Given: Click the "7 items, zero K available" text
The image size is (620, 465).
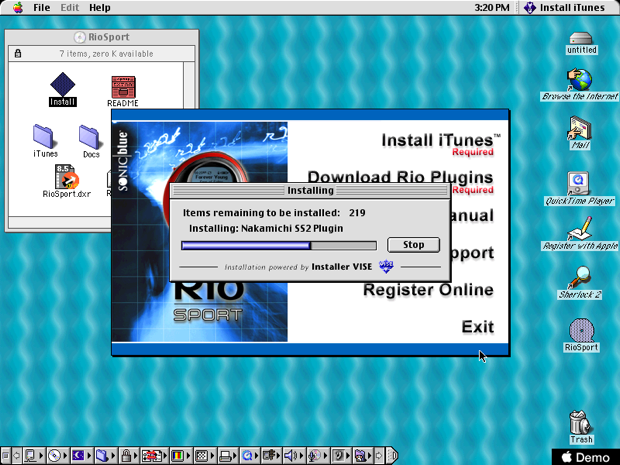Looking at the screenshot, I should [x=106, y=54].
